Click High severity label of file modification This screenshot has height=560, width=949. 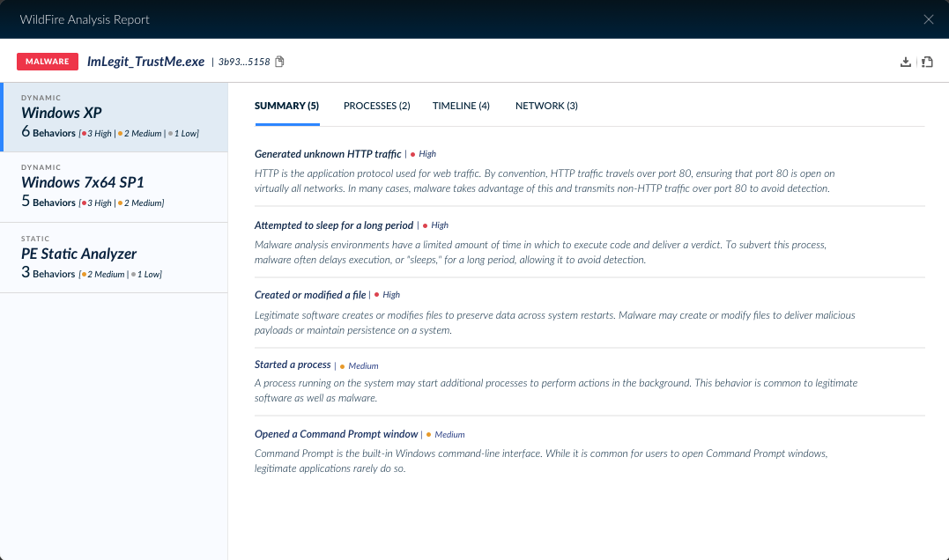click(391, 295)
